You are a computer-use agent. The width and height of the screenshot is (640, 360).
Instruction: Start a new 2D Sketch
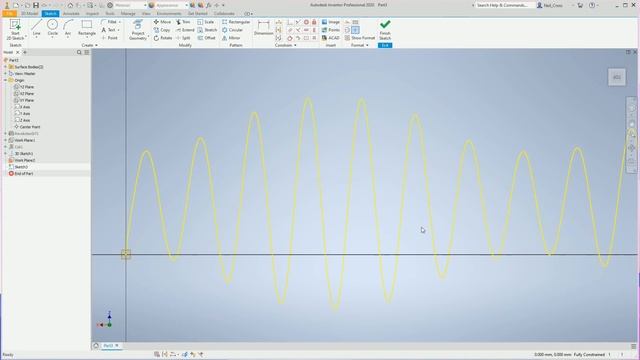coord(16,29)
